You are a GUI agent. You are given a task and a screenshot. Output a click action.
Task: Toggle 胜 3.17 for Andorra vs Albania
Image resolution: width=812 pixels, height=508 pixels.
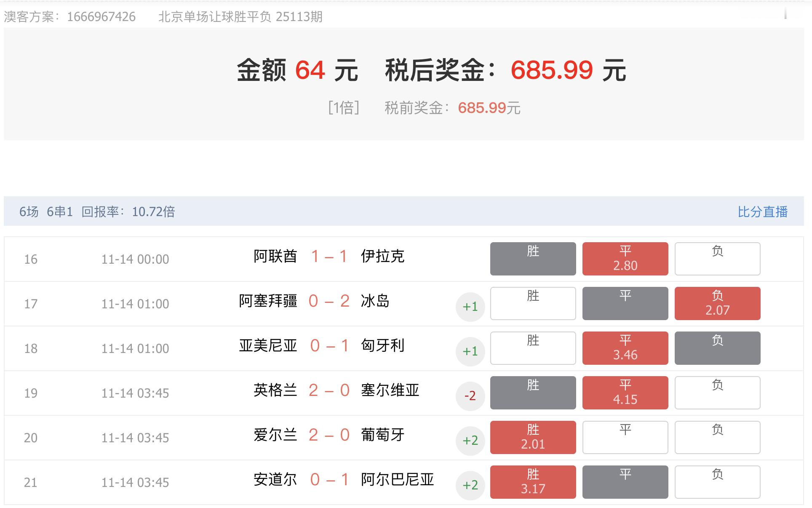point(533,482)
